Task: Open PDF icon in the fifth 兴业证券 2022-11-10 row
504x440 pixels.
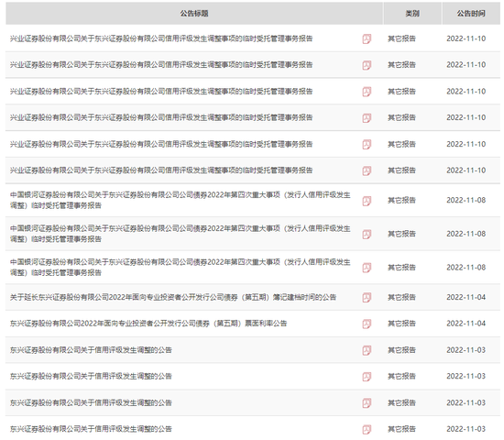Action: 367,145
